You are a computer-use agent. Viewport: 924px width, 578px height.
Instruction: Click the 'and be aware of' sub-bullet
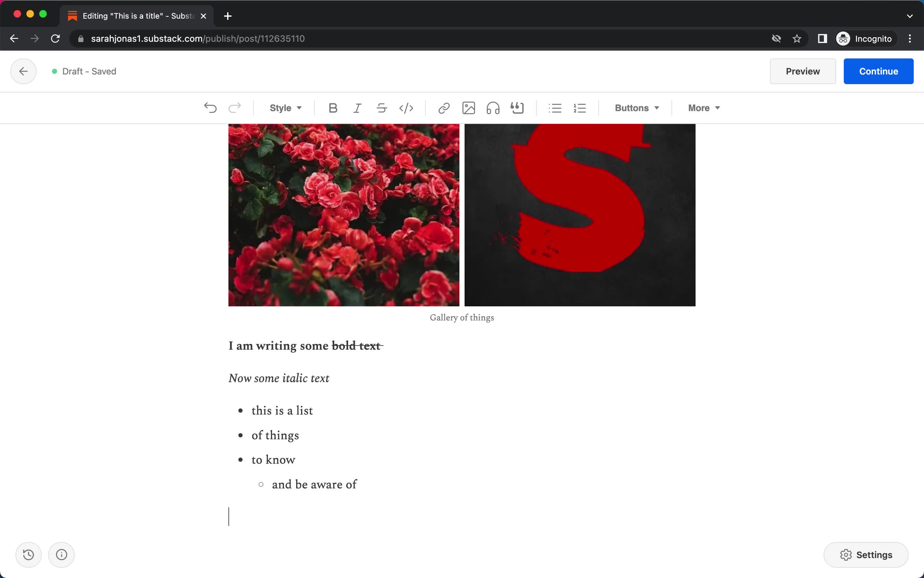tap(314, 484)
